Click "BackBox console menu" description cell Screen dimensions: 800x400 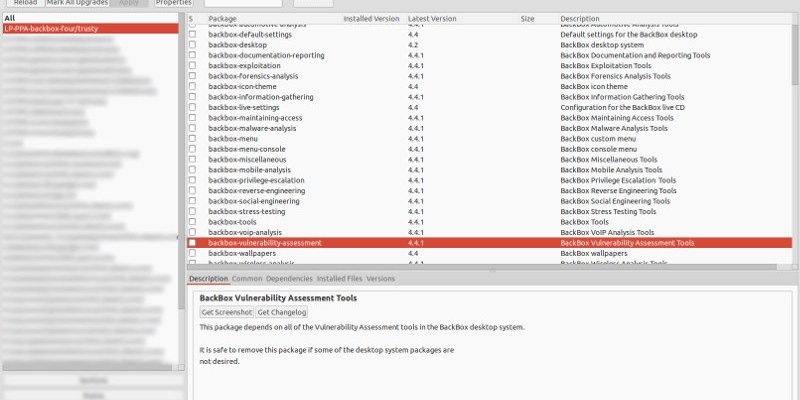[598, 149]
